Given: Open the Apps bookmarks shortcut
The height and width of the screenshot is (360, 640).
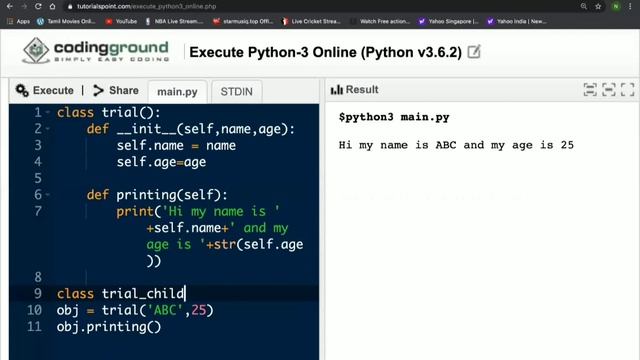Looking at the screenshot, I should [x=18, y=21].
